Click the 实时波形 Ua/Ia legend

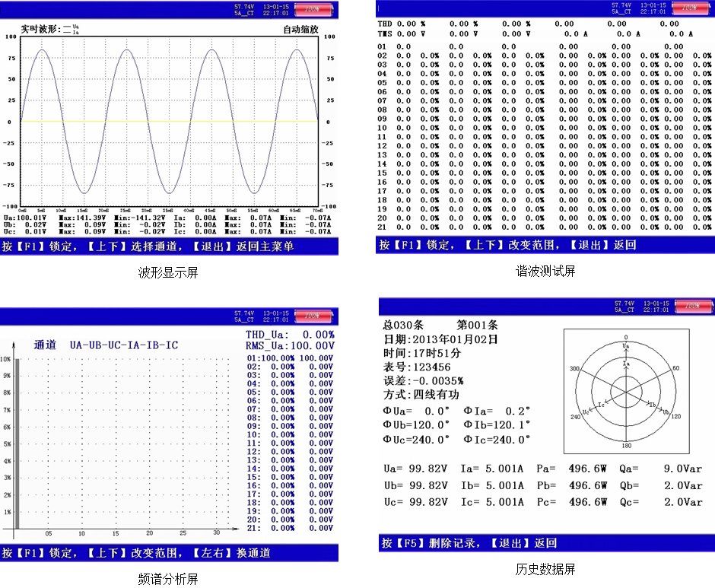pos(50,30)
